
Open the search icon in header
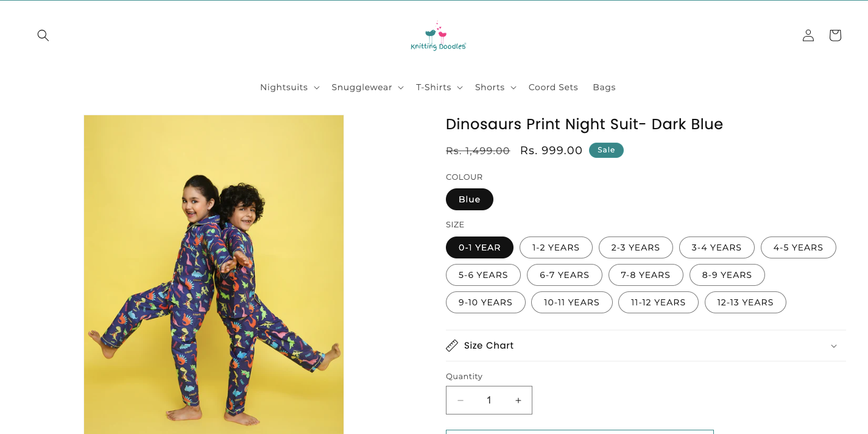click(x=43, y=35)
